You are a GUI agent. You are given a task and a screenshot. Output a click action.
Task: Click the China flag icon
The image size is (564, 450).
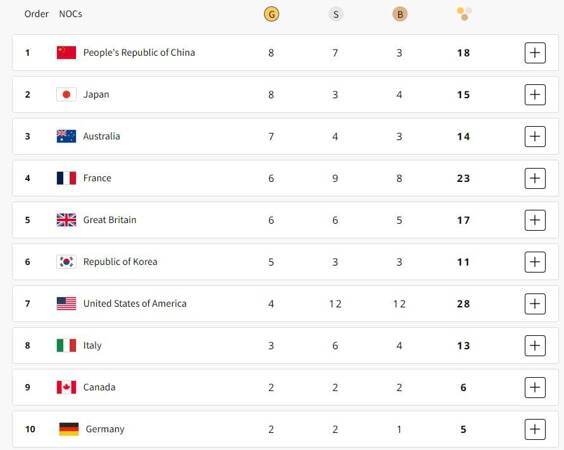tap(66, 53)
